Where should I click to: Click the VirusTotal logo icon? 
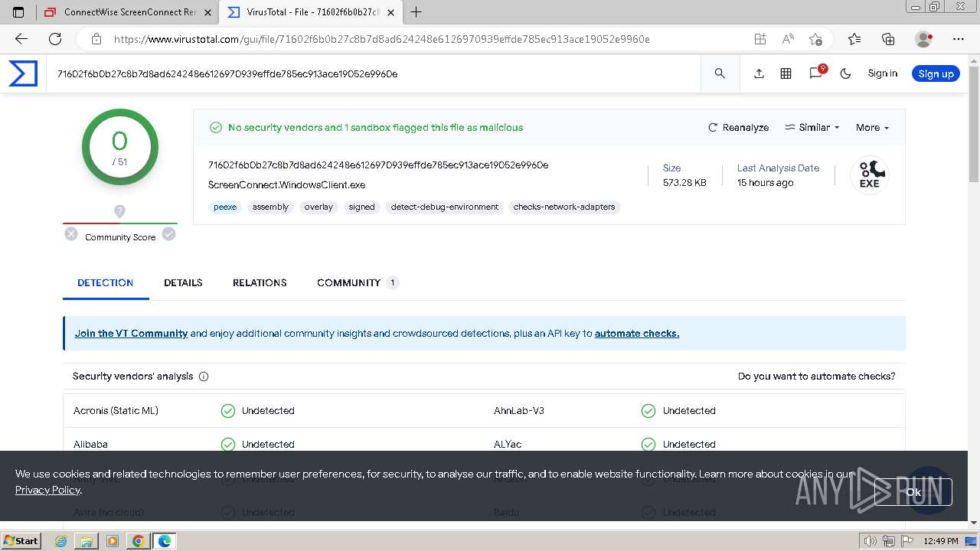pyautogui.click(x=23, y=73)
